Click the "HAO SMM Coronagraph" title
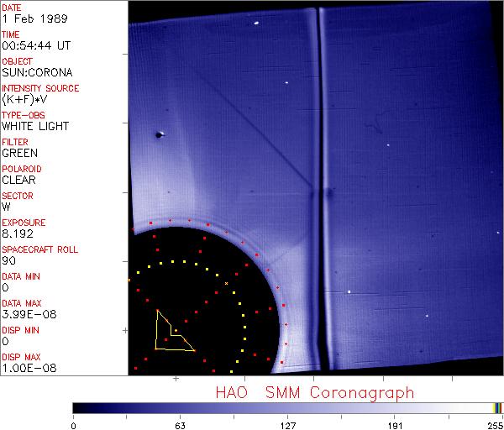Viewport: 504px width, 430px height. pos(315,393)
